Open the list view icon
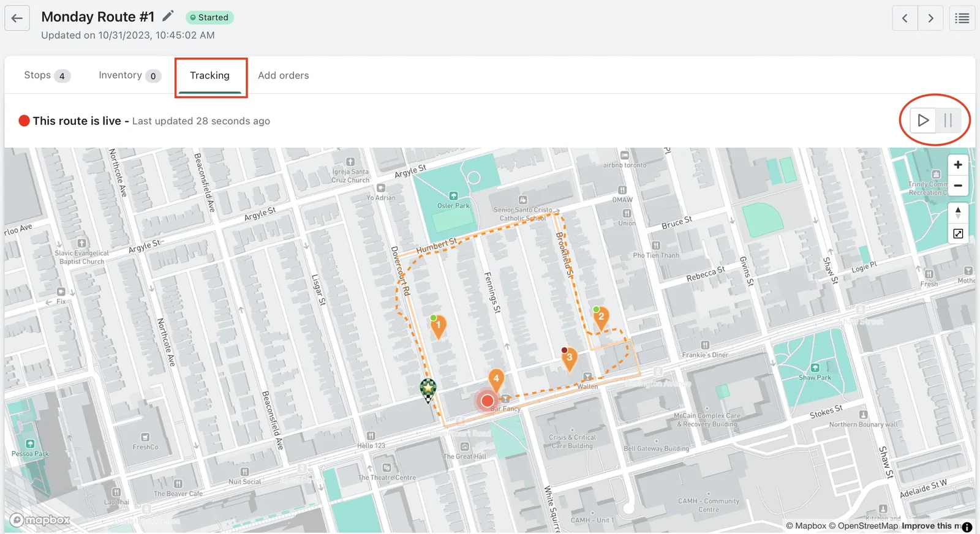This screenshot has height=534, width=980. click(x=962, y=18)
